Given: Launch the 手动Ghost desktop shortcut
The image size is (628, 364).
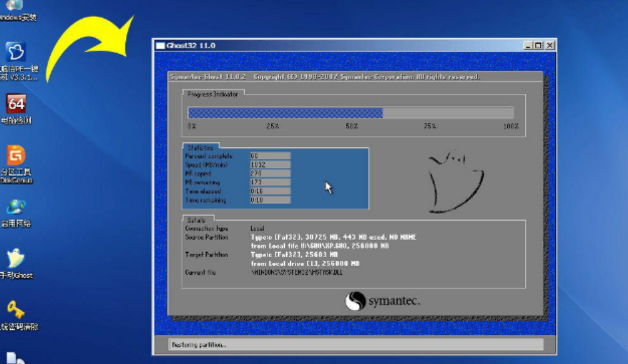Looking at the screenshot, I should click(15, 259).
